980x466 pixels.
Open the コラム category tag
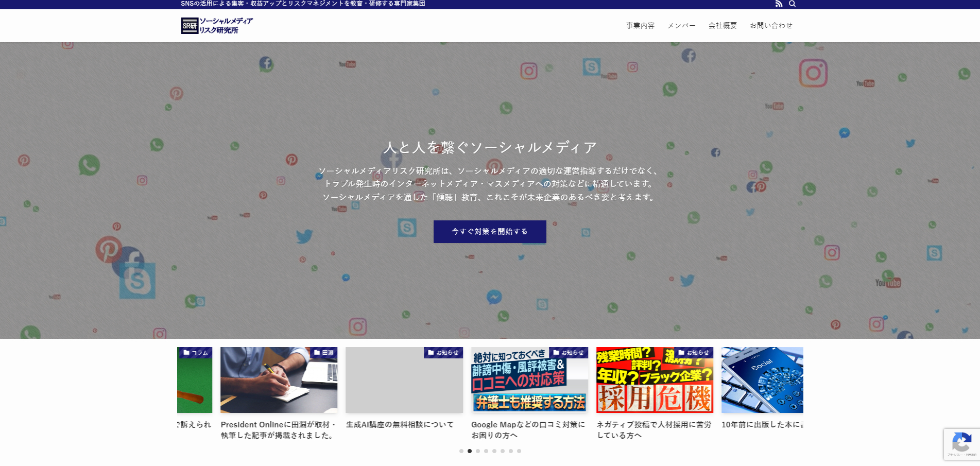(x=195, y=353)
